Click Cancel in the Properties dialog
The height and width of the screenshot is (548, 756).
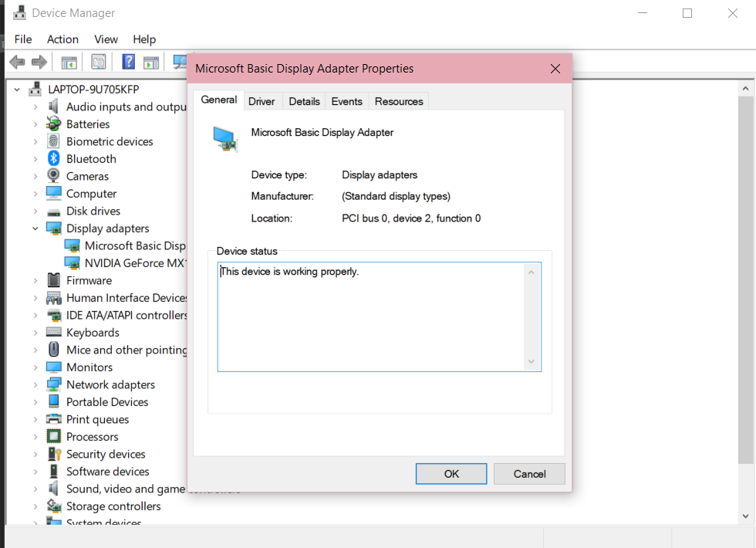[529, 474]
